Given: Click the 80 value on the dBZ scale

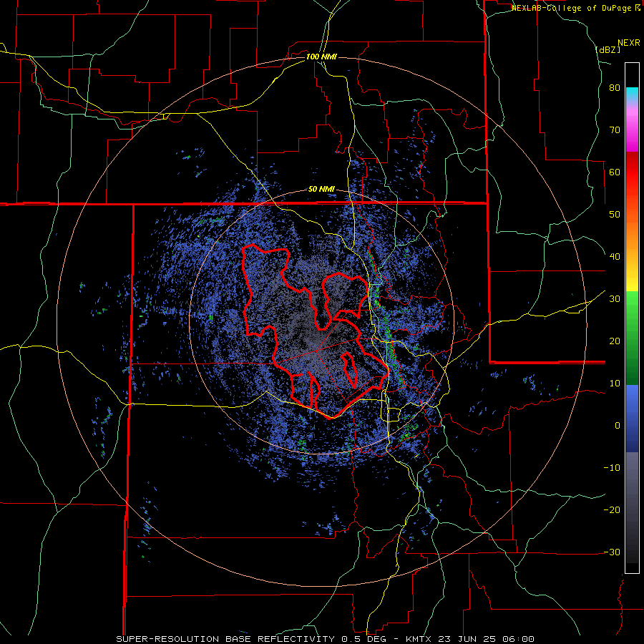Looking at the screenshot, I should pos(615,88).
